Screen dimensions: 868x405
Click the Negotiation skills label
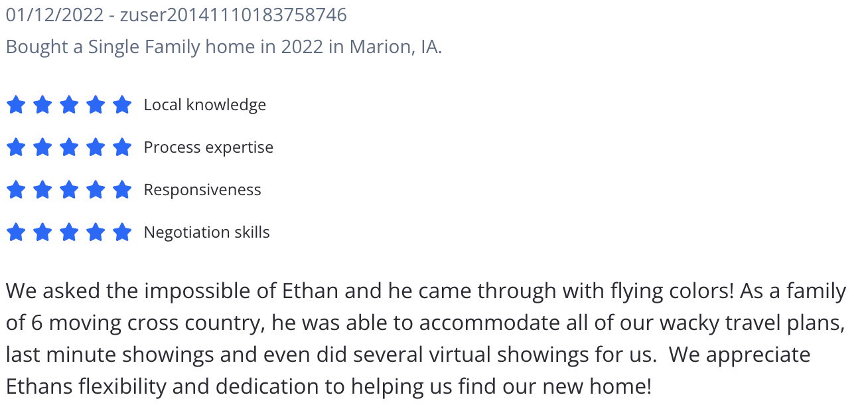pos(207,232)
